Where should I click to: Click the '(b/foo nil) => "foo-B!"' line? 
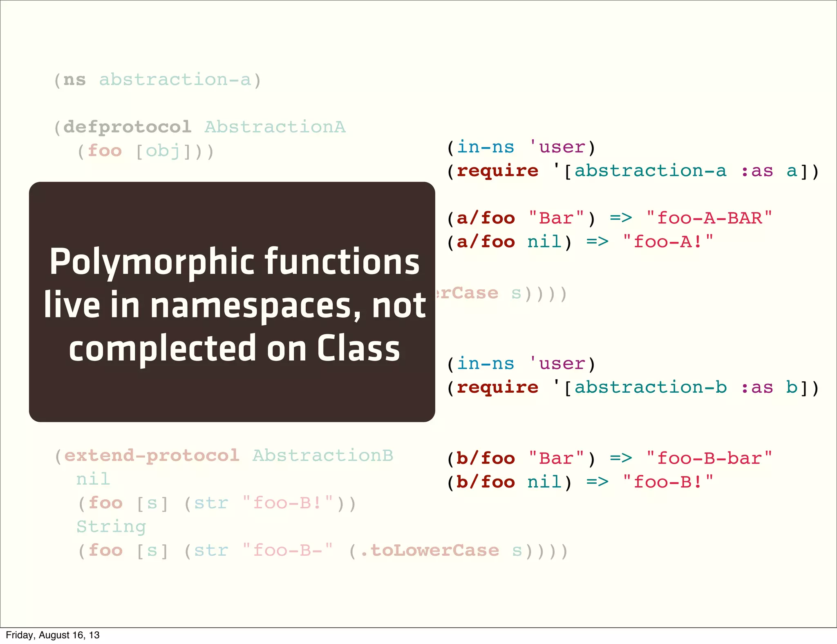pyautogui.click(x=580, y=482)
